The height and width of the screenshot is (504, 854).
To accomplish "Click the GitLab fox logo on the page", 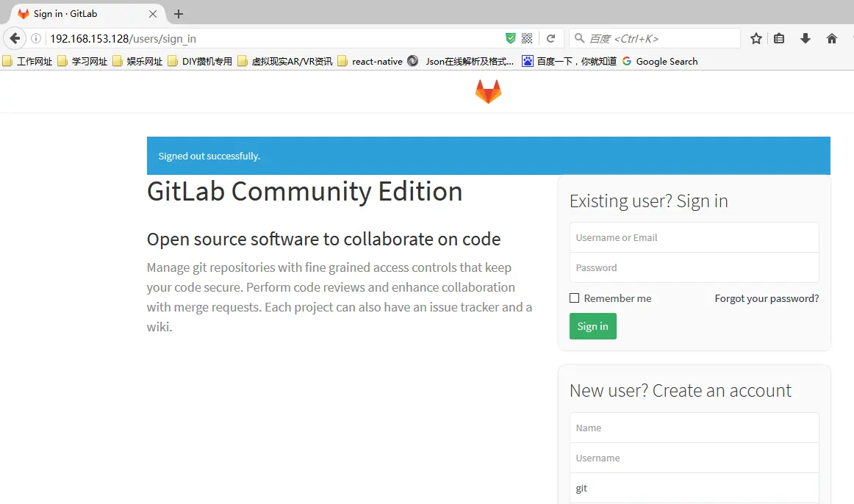I will click(x=488, y=91).
